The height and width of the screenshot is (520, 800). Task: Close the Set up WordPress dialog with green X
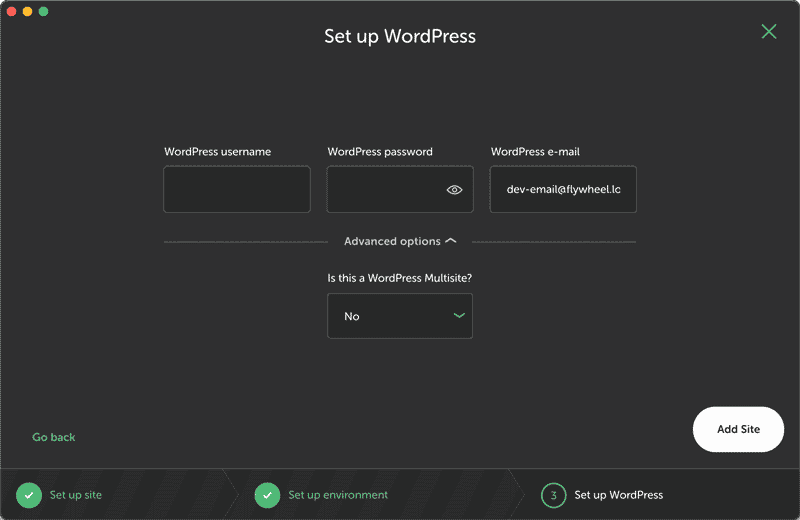[x=769, y=32]
